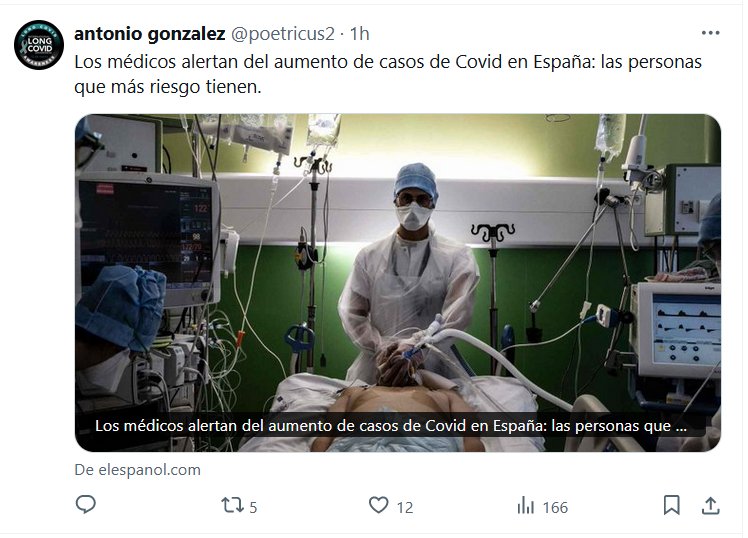Click the like count 12
Image resolution: width=748 pixels, height=538 pixels.
coord(405,507)
